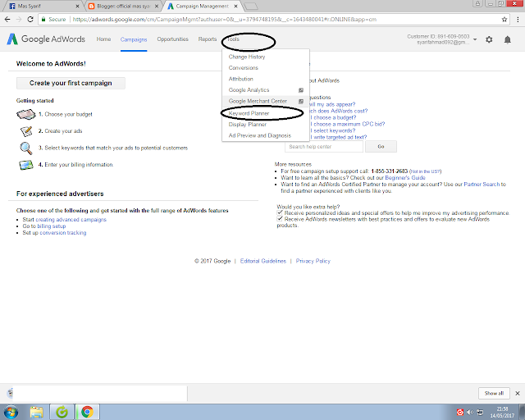This screenshot has height=420, width=525.
Task: Open the settings gear icon
Action: [489, 39]
